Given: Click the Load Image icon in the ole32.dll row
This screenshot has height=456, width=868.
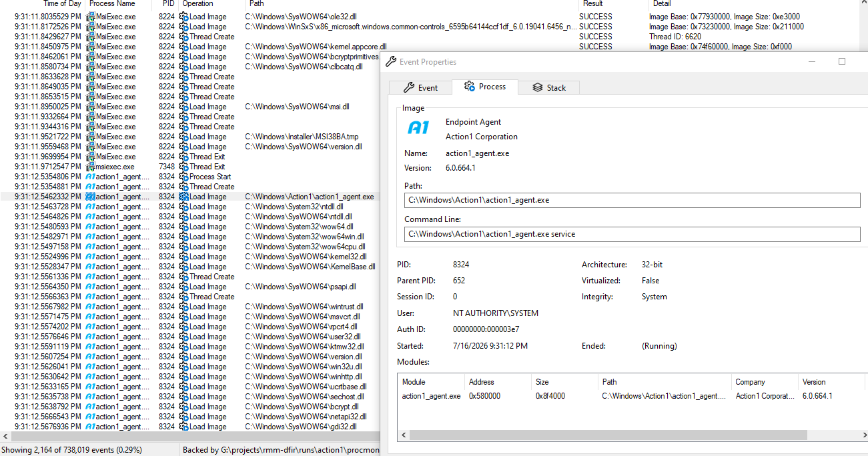Looking at the screenshot, I should [183, 17].
